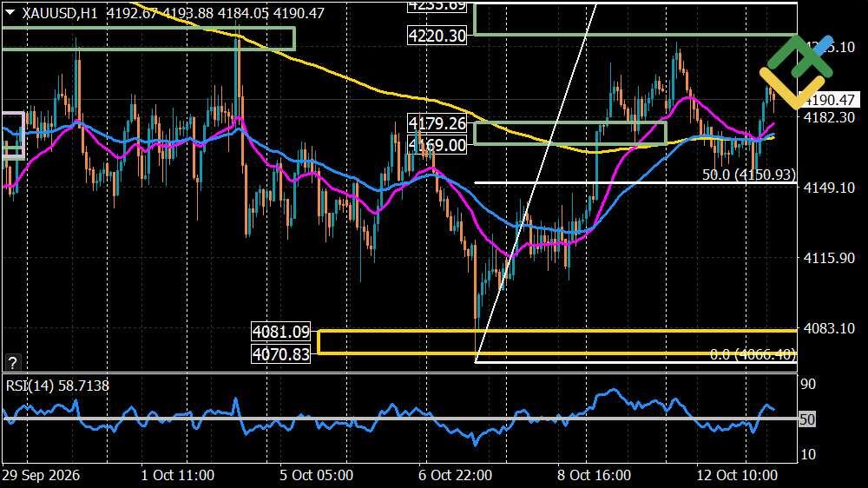This screenshot has height=488, width=868.
Task: Select the 4179.26 price level label
Action: pyautogui.click(x=437, y=123)
